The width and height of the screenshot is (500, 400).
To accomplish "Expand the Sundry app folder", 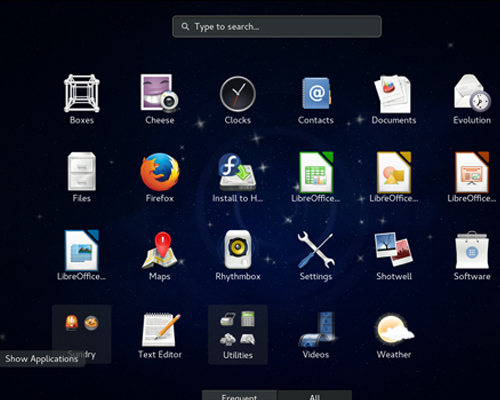I will coord(82,334).
